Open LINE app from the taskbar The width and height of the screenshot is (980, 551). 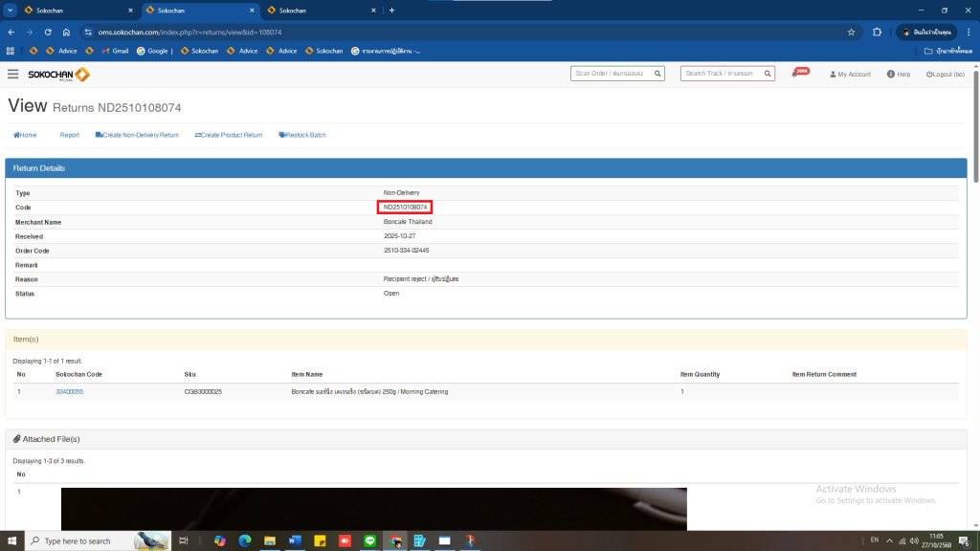tap(369, 540)
